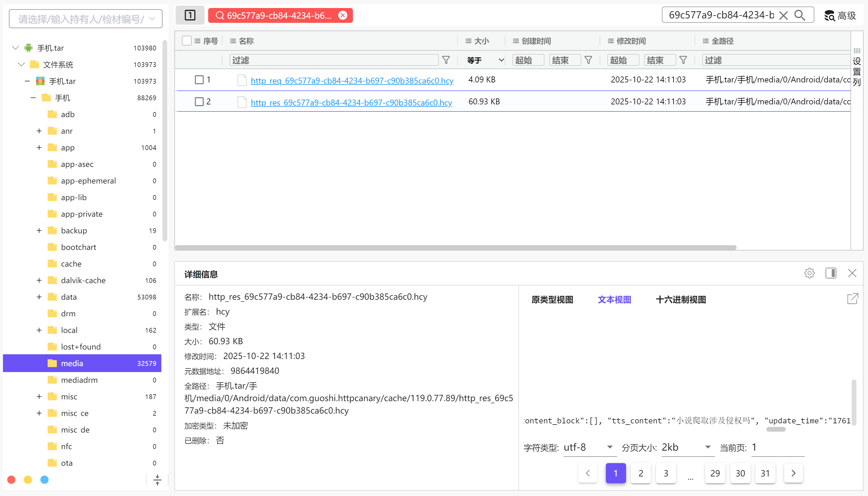Image resolution: width=868 pixels, height=496 pixels.
Task: Click the collapse tree icon at sidebar bottom
Action: [x=157, y=480]
